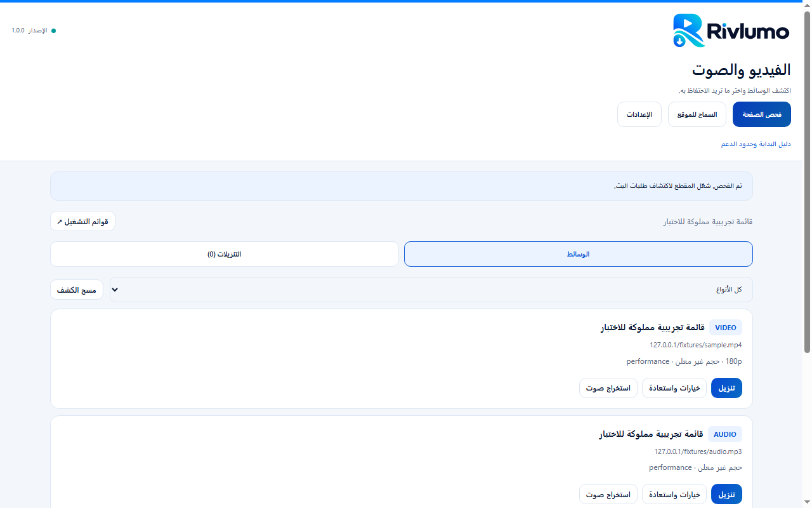
Task: Click the الفيديو والصوت page heading
Action: pyautogui.click(x=742, y=69)
